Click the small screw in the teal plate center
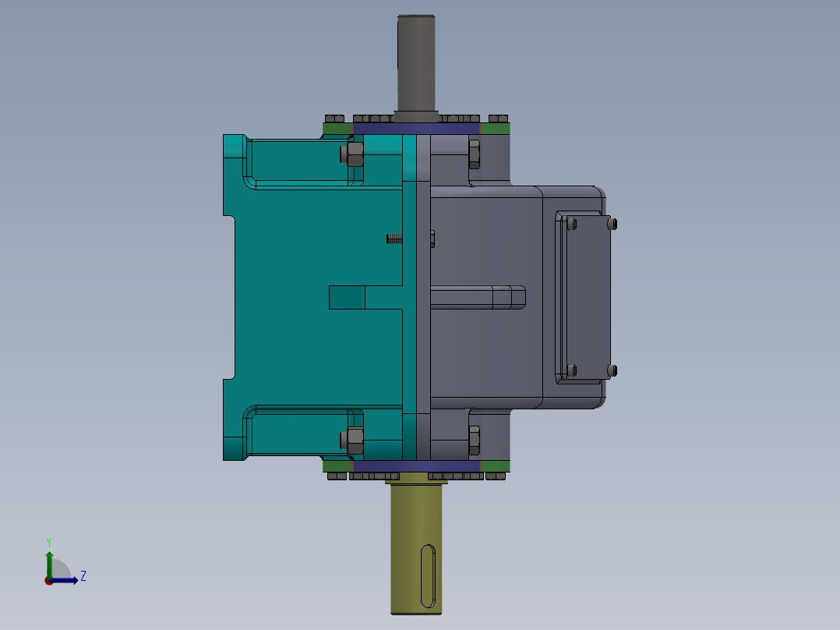 [x=394, y=238]
